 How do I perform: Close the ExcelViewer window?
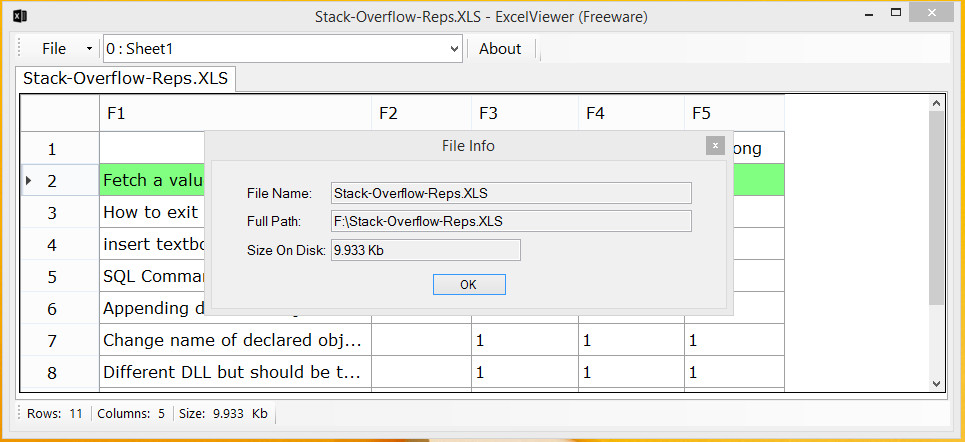click(x=931, y=12)
